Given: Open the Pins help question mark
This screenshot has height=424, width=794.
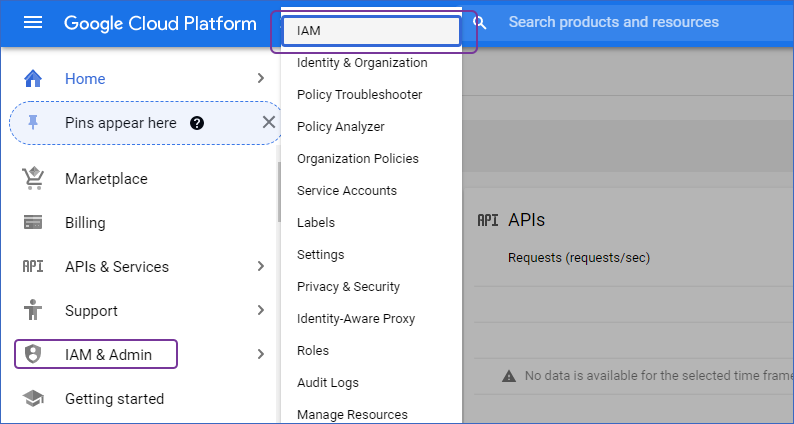Looking at the screenshot, I should click(197, 123).
